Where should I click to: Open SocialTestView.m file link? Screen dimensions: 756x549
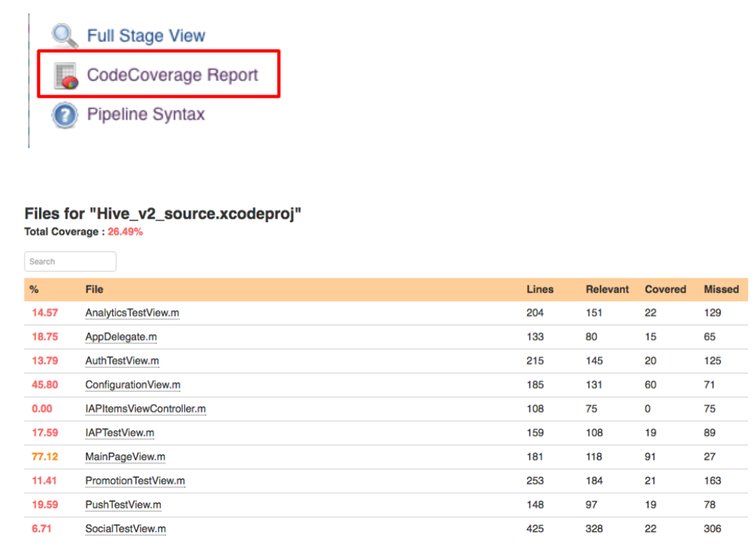tap(125, 529)
